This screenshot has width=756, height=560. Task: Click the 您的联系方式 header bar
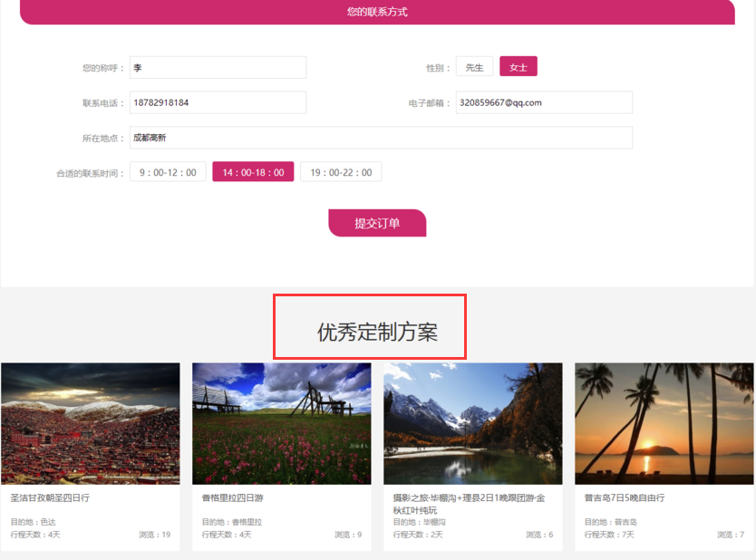point(377,12)
